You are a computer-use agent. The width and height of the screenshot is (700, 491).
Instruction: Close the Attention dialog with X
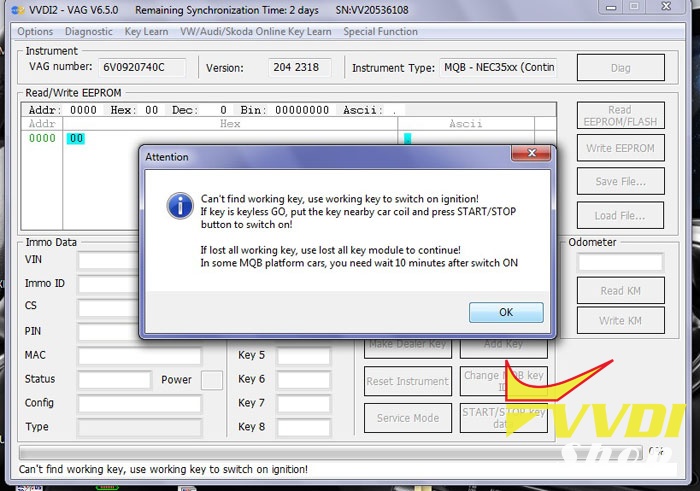point(531,153)
